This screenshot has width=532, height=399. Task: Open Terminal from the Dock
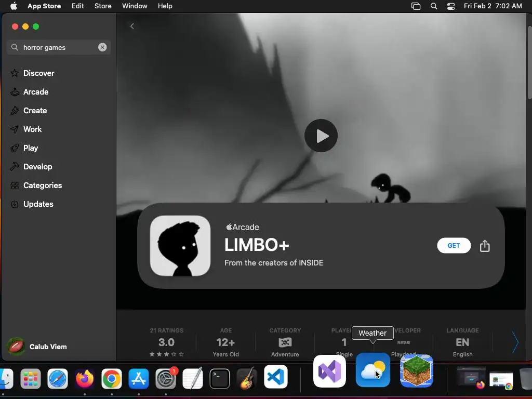[x=220, y=379]
